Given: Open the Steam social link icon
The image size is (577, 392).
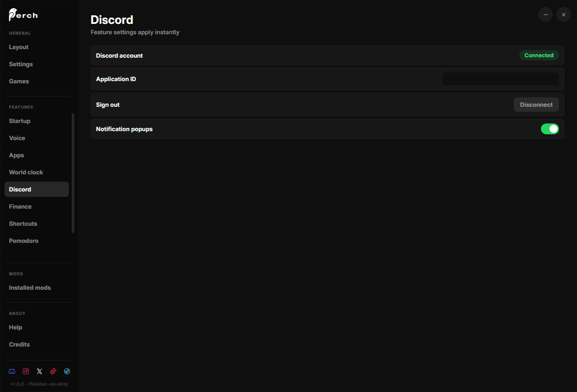Looking at the screenshot, I should point(67,371).
